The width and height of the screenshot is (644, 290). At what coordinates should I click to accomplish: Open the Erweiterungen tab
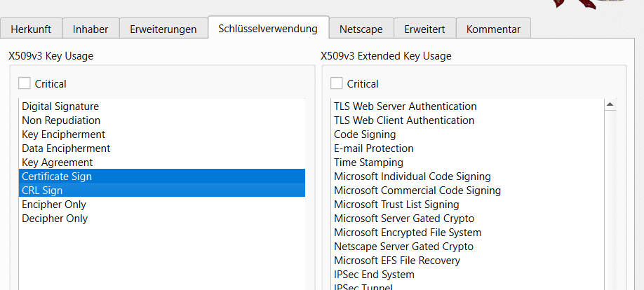(163, 29)
